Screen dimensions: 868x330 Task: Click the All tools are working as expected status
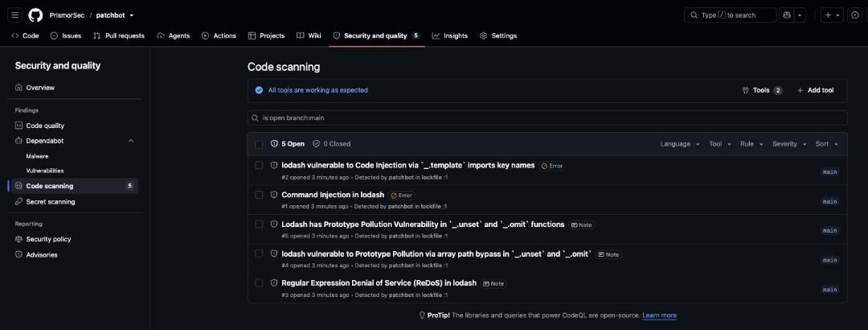317,90
